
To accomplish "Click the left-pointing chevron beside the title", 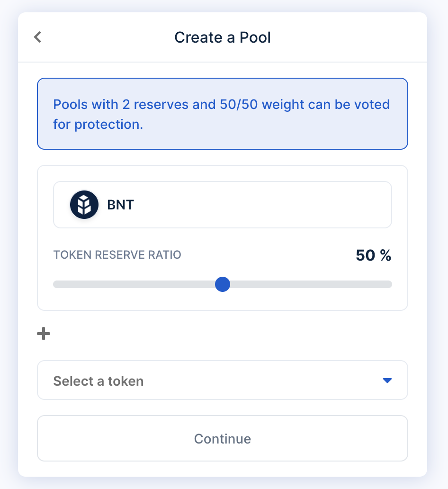I will pos(37,36).
